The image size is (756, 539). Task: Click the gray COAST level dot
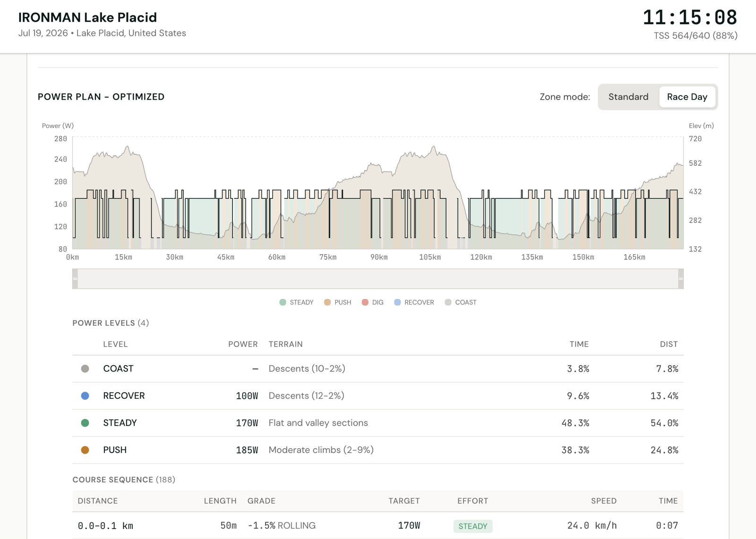click(x=85, y=368)
